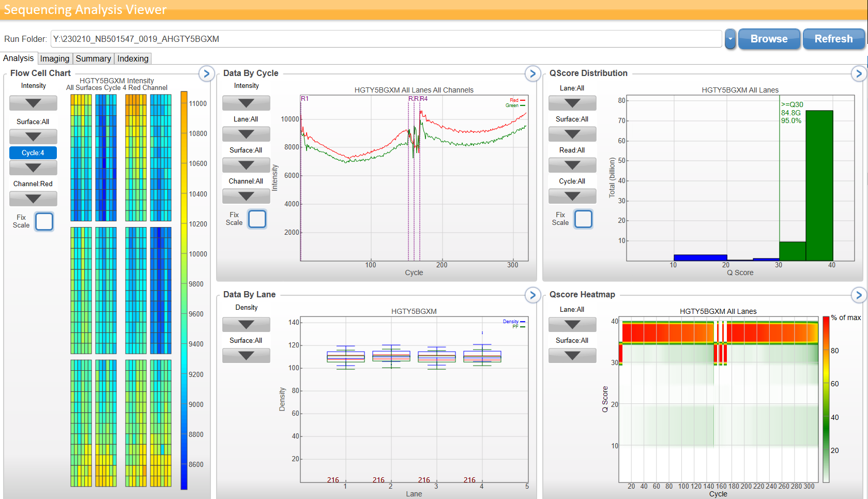Open QScore Distribution Cycle:All dropdown

(572, 196)
